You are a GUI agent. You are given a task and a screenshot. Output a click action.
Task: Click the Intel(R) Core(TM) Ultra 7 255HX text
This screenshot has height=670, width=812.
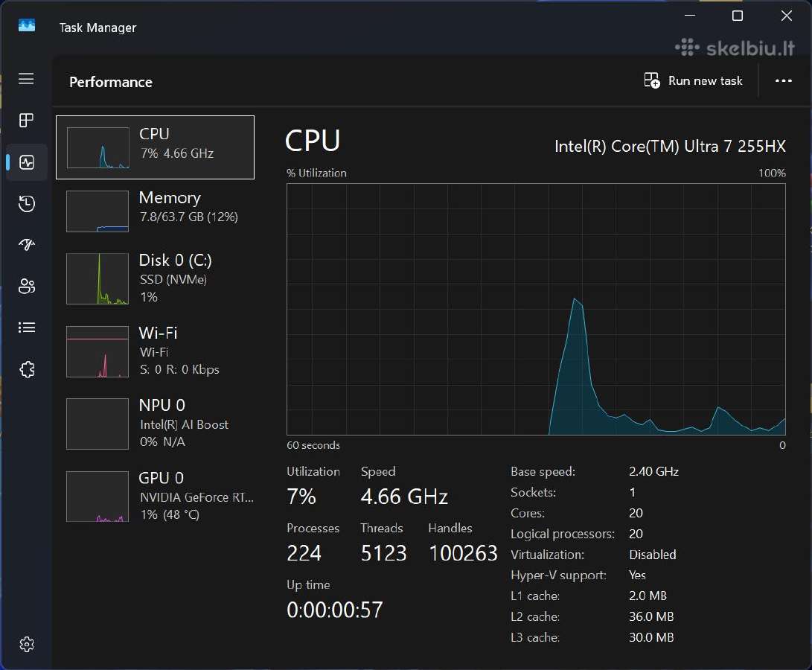670,147
